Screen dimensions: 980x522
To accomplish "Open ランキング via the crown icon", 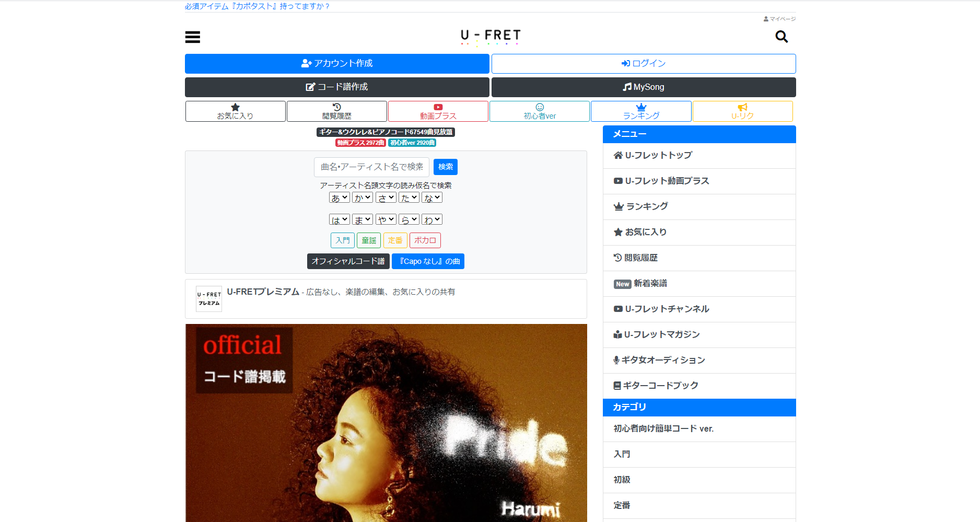I will [641, 111].
